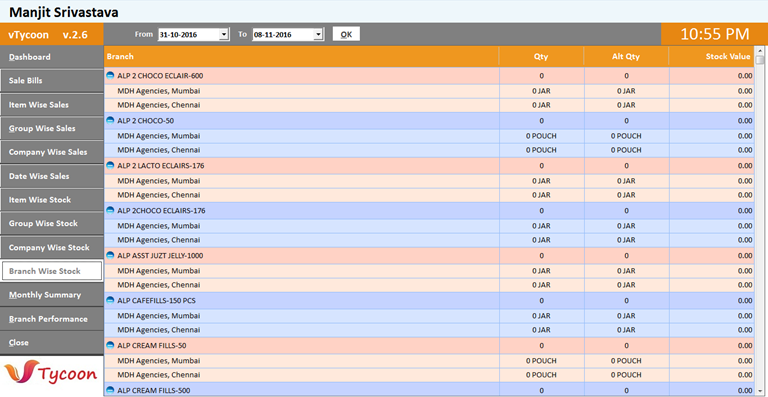768x397 pixels.
Task: Open Item Wise Stock report
Action: (51, 200)
